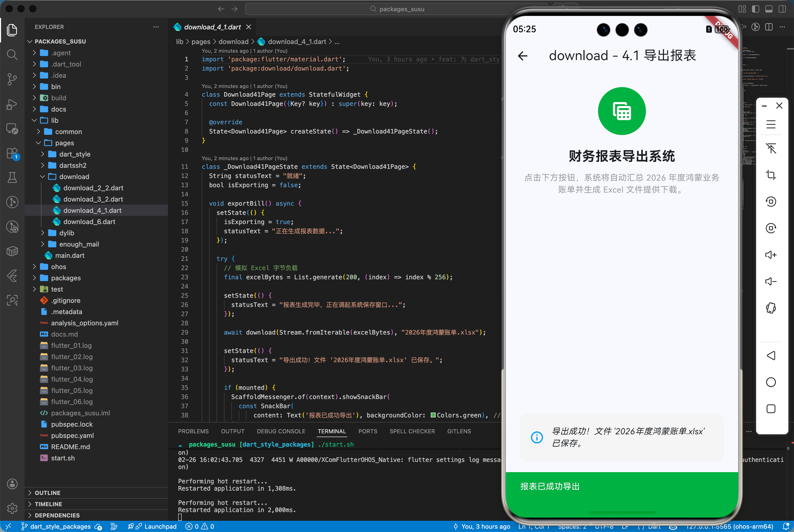The image size is (794, 532).
Task: Expand the dart_style folder
Action: coord(75,154)
